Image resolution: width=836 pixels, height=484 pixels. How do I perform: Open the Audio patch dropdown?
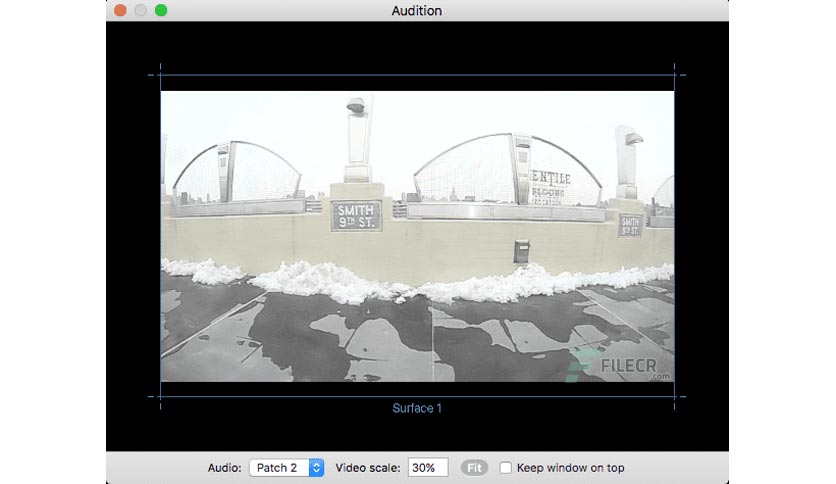pyautogui.click(x=286, y=467)
